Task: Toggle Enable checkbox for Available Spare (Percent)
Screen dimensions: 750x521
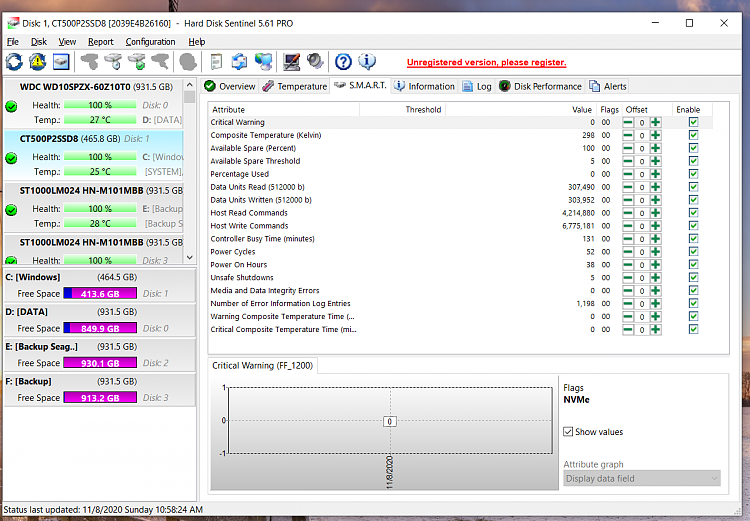Action: coord(693,148)
